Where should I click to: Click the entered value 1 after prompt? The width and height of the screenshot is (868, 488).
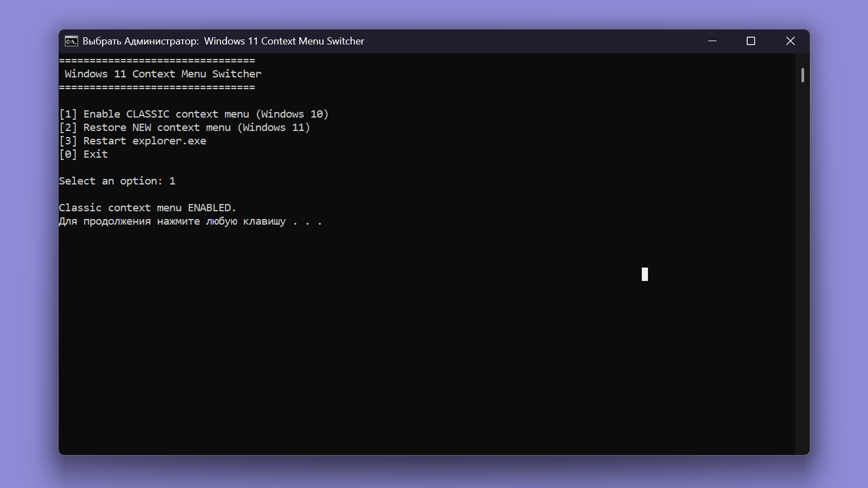(x=172, y=181)
